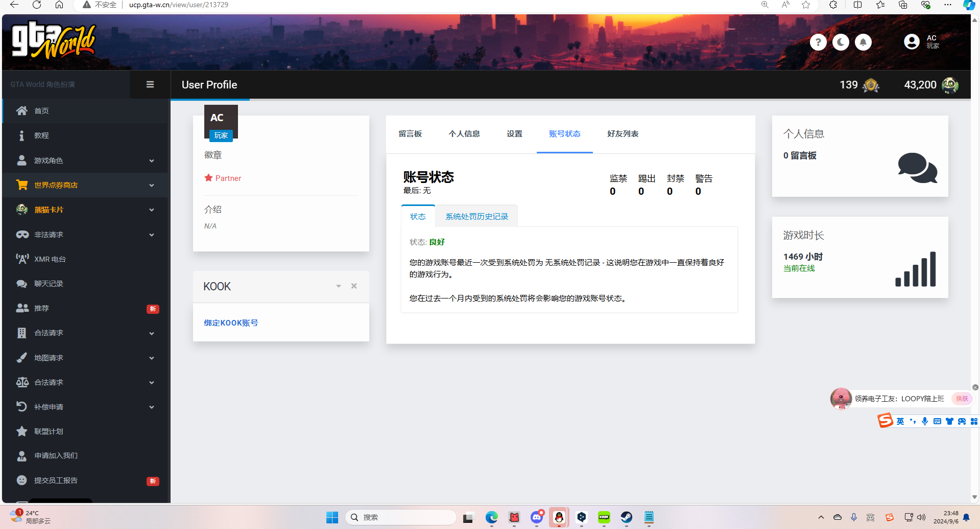Viewport: 980px width, 529px height.
Task: Open 教程 tutorial sidebar item
Action: click(85, 135)
